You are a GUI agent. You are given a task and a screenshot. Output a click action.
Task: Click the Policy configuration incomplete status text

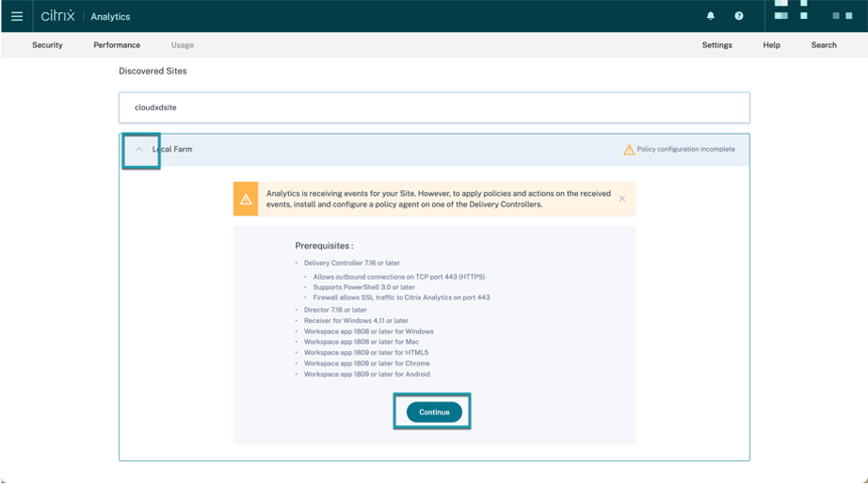coord(686,149)
